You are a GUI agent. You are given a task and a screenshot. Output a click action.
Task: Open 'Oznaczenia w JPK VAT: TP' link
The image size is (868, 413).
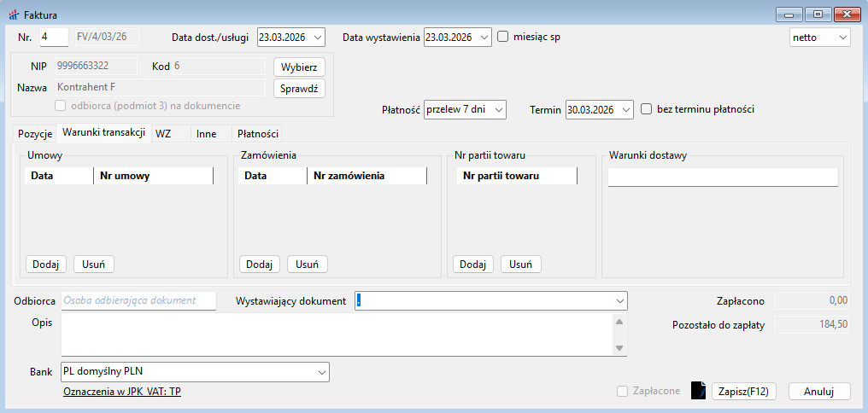(122, 392)
